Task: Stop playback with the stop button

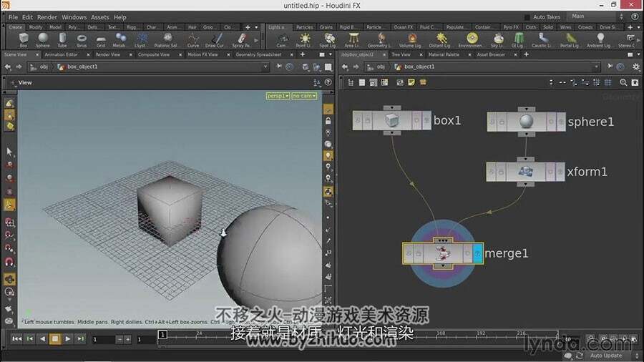Action: (x=55, y=339)
